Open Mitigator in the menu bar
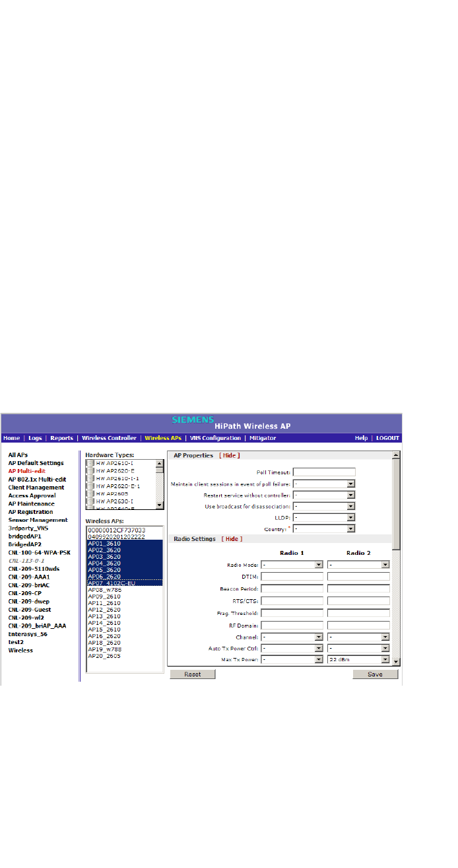458x868 pixels. [x=263, y=438]
